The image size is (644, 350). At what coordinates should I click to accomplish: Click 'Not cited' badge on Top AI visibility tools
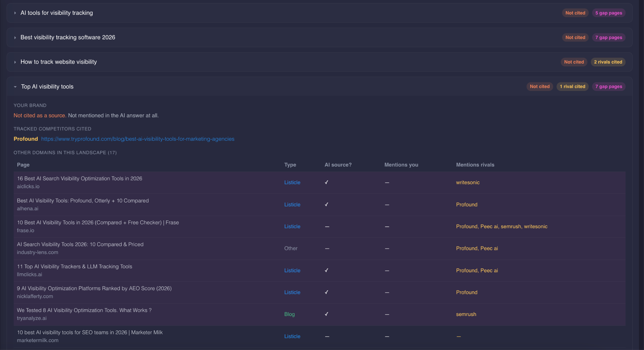click(x=540, y=87)
